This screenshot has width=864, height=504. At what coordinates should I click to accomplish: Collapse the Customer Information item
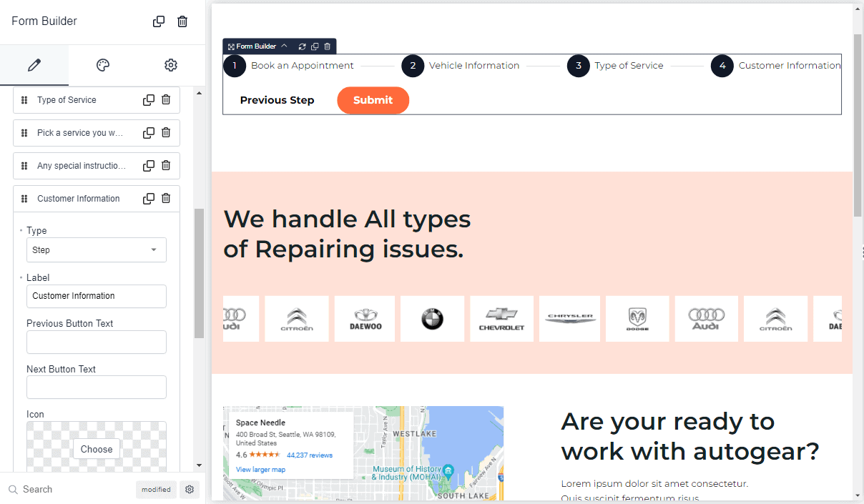[97, 199]
